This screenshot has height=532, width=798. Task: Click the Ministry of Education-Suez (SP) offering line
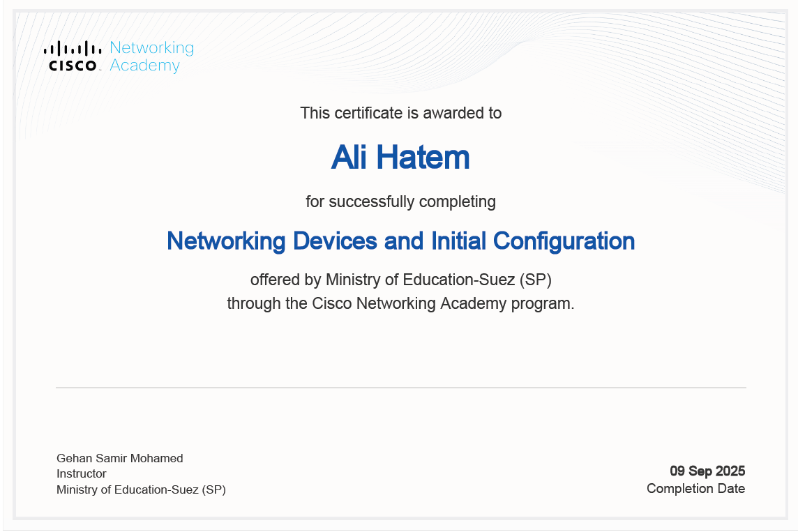[400, 280]
